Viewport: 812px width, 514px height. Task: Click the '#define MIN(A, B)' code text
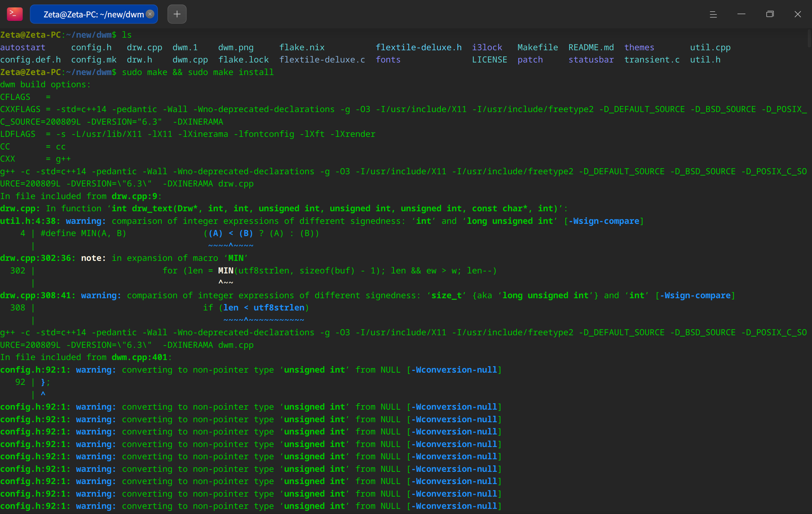83,233
